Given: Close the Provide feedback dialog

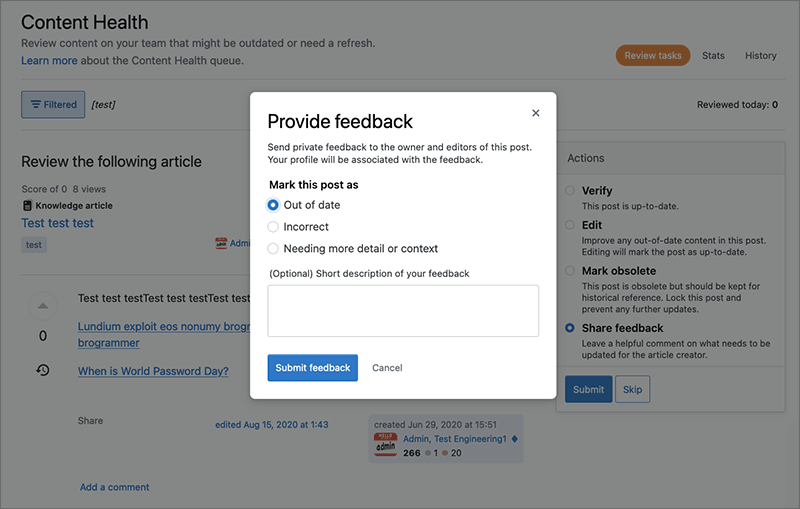Looking at the screenshot, I should click(536, 113).
